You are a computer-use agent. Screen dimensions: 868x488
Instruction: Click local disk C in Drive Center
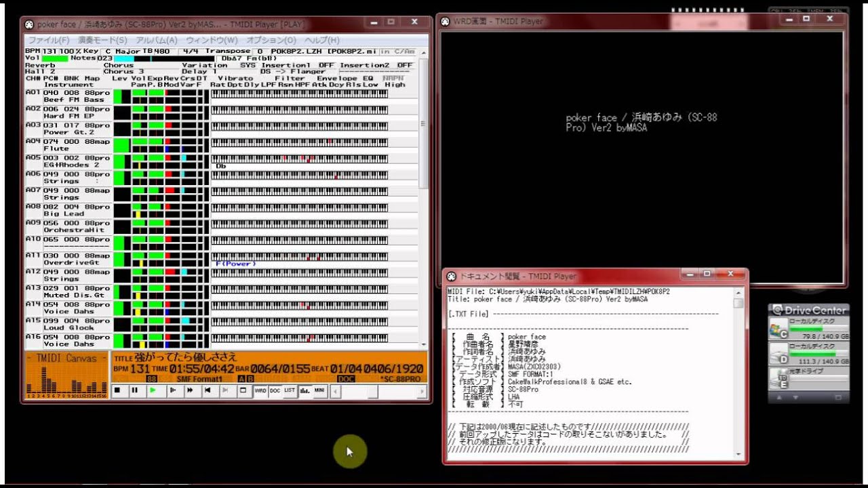808,329
